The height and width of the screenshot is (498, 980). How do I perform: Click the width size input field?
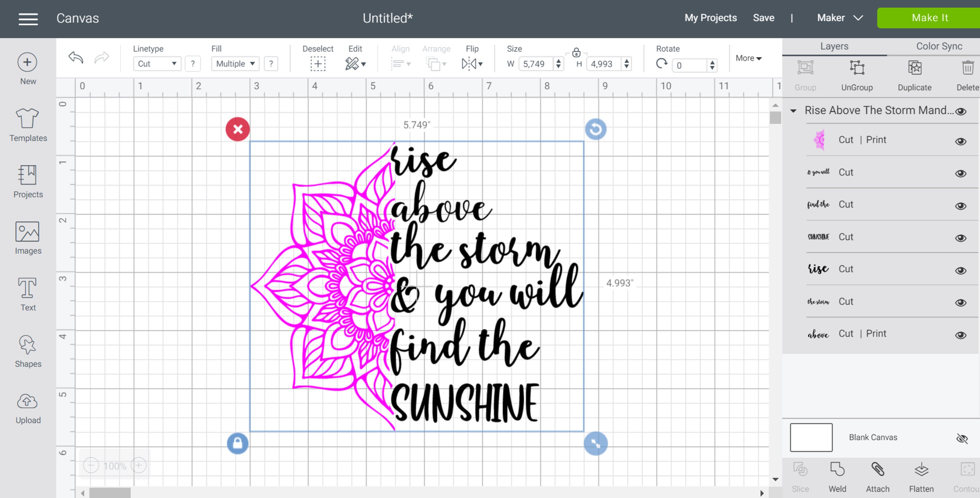pyautogui.click(x=537, y=64)
